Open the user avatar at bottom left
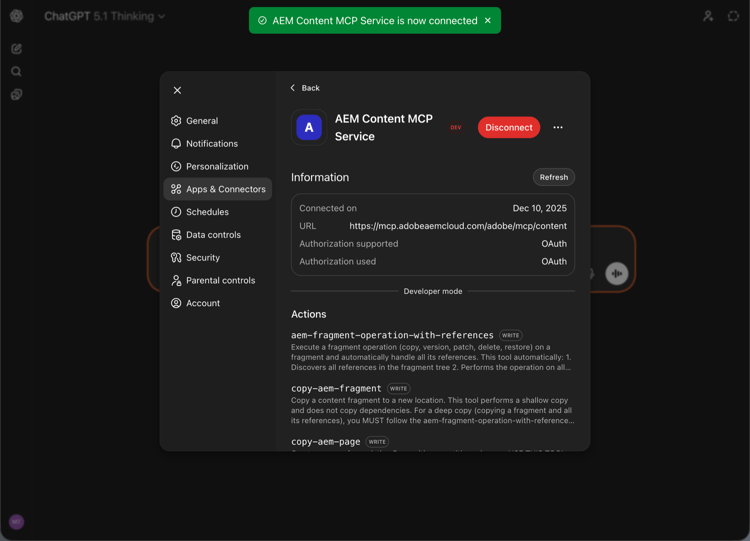Viewport: 750px width, 541px height. [x=16, y=521]
